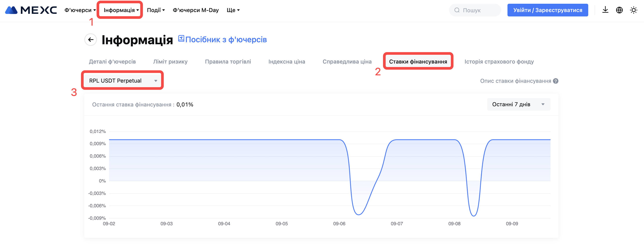644x244 pixels.
Task: Switch to the Ліміт ризику tab
Action: click(170, 61)
